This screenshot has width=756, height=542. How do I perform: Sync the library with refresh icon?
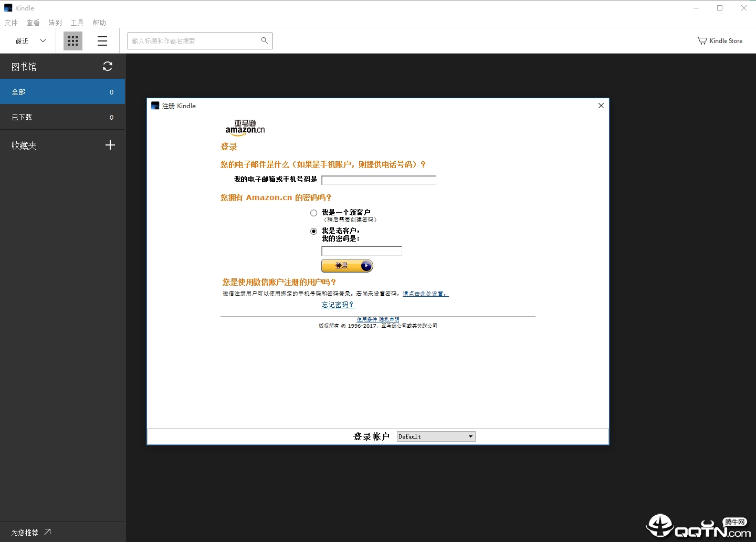[x=108, y=66]
